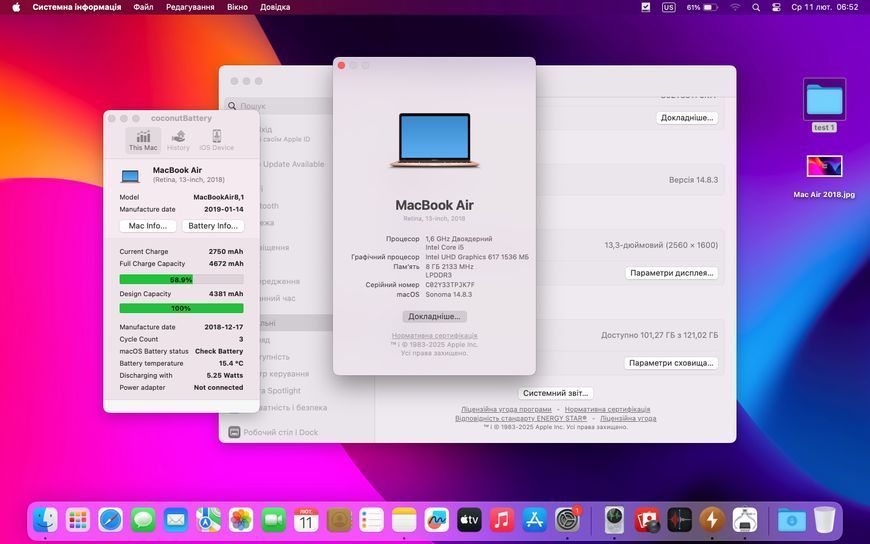Open coconutBattery lightning icon in Dock

(x=712, y=520)
